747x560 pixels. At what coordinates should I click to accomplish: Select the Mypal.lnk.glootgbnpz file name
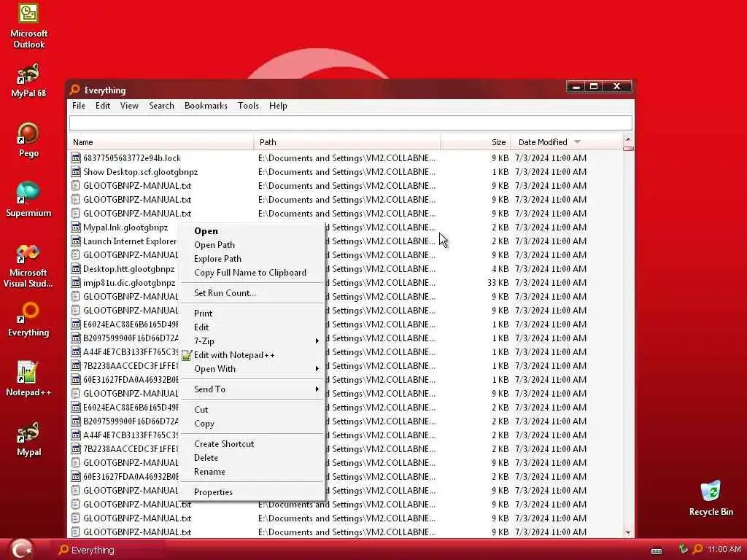coord(125,227)
